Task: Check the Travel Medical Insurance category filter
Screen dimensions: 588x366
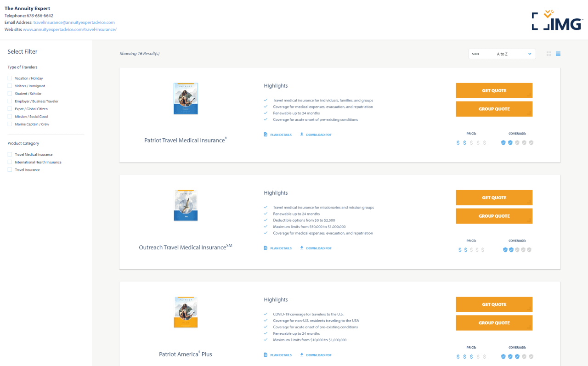Action: point(9,154)
